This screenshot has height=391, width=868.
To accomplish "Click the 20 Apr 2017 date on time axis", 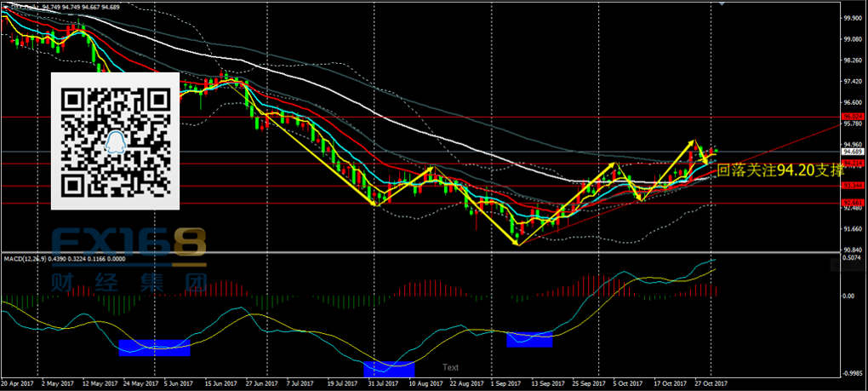I will 19,385.
